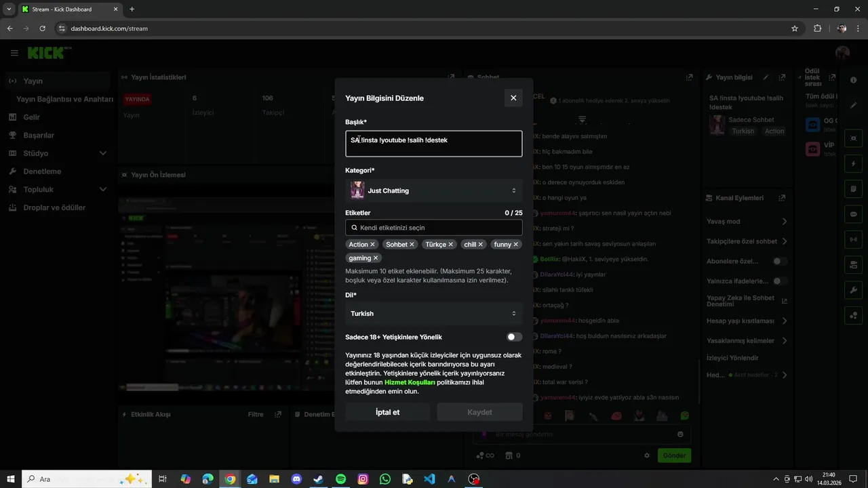Viewport: 868px width, 488px height.
Task: Pop out the Etkinlik Akışı panel
Action: click(x=277, y=414)
